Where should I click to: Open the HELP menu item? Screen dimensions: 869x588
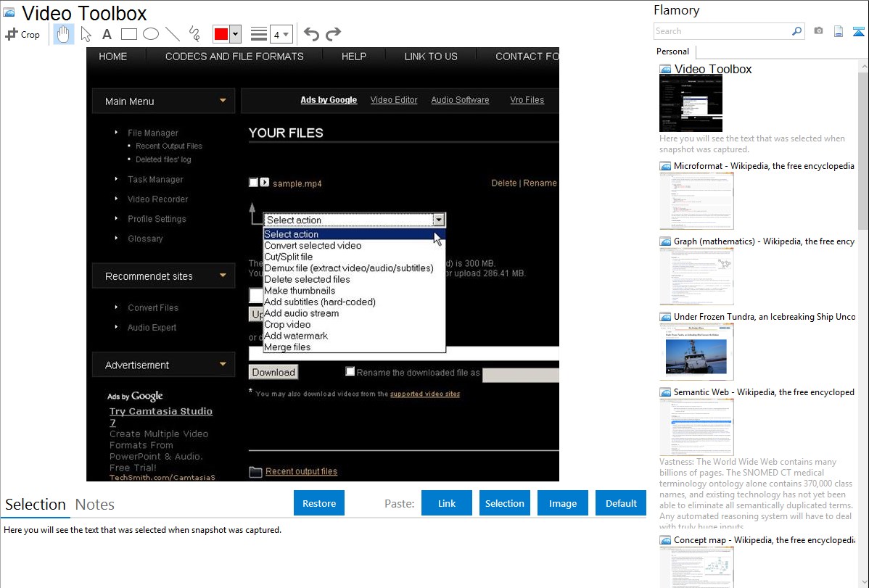coord(353,57)
